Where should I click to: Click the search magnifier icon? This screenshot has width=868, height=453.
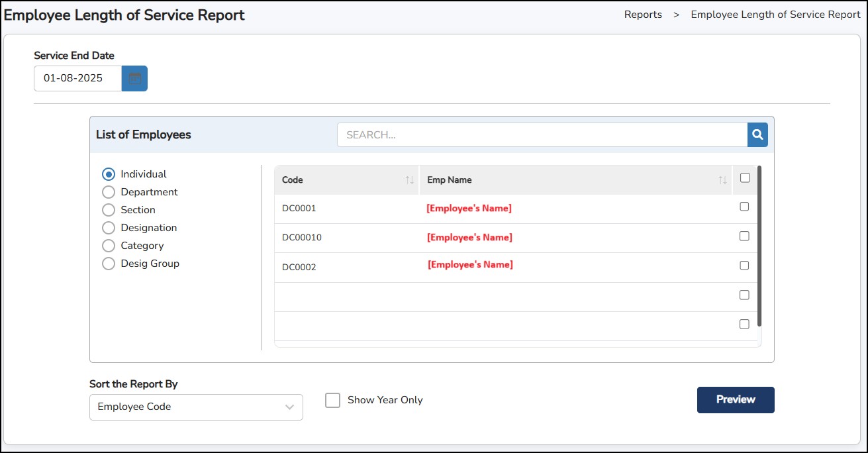[757, 135]
